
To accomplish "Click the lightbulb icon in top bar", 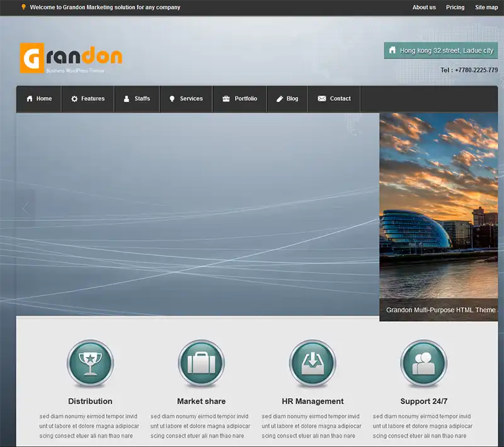I will pos(23,8).
